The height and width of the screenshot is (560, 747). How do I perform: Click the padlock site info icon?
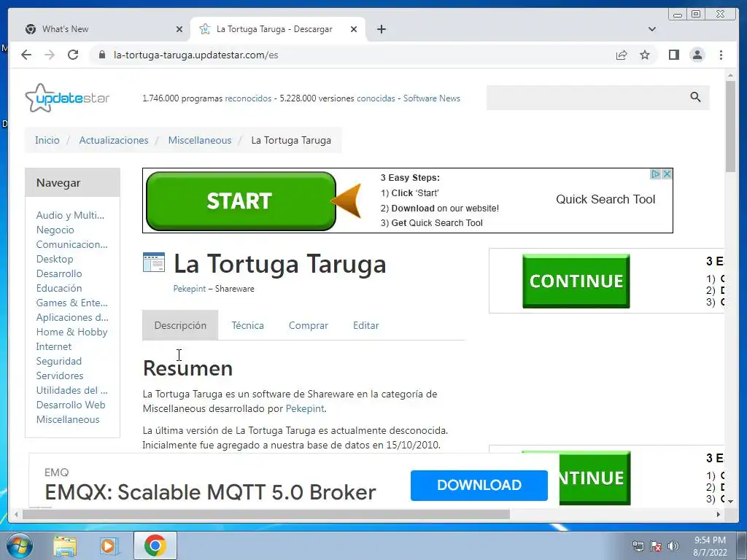tap(101, 55)
